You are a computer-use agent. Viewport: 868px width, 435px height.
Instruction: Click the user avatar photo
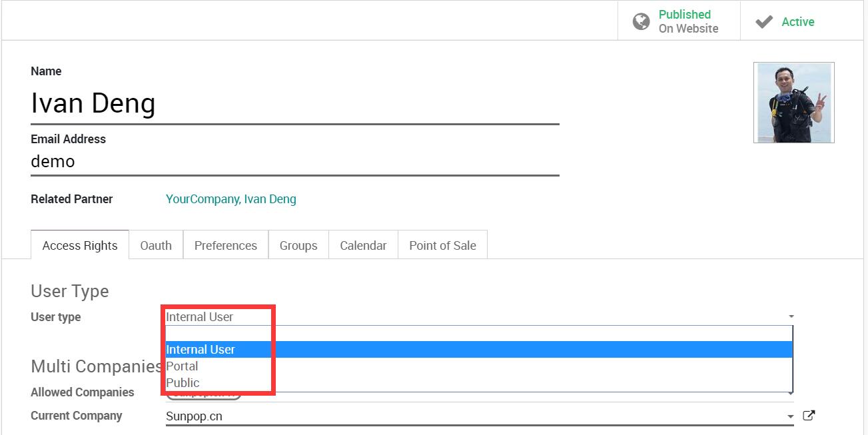pyautogui.click(x=794, y=103)
